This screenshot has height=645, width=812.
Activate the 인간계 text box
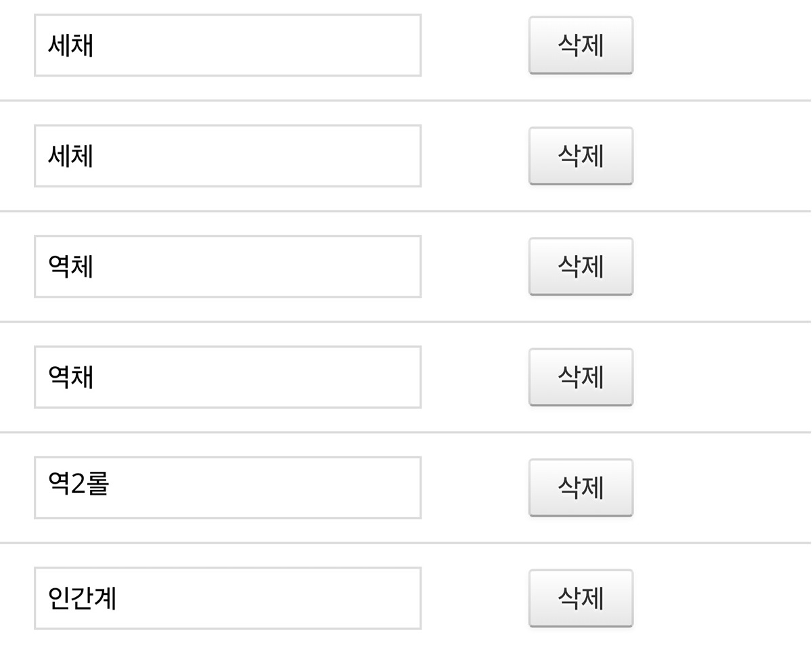(x=227, y=598)
